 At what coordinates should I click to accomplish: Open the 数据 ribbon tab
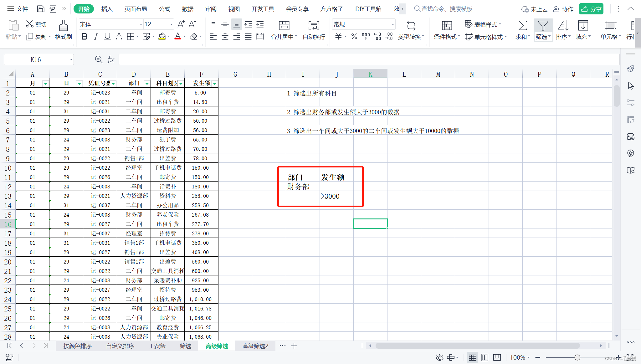click(187, 9)
